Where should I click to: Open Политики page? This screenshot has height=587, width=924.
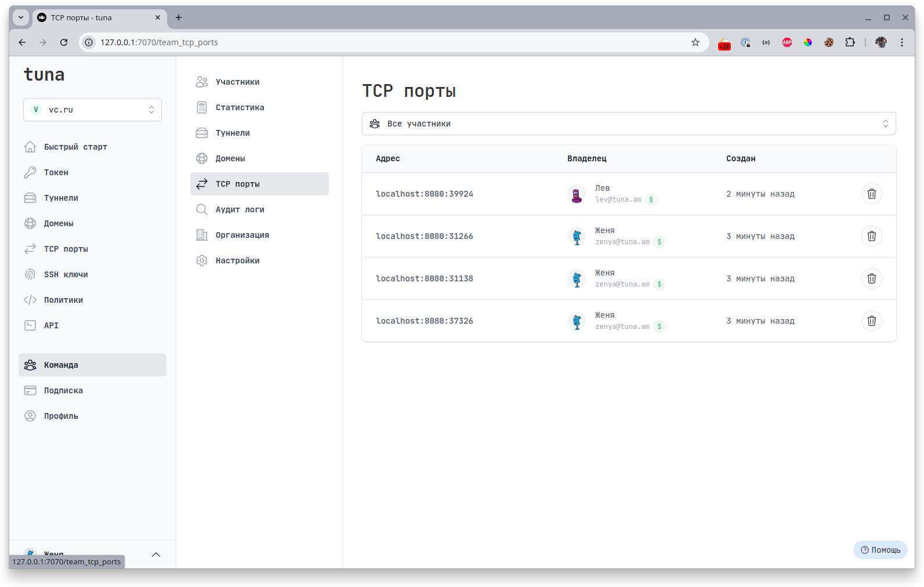click(92, 300)
